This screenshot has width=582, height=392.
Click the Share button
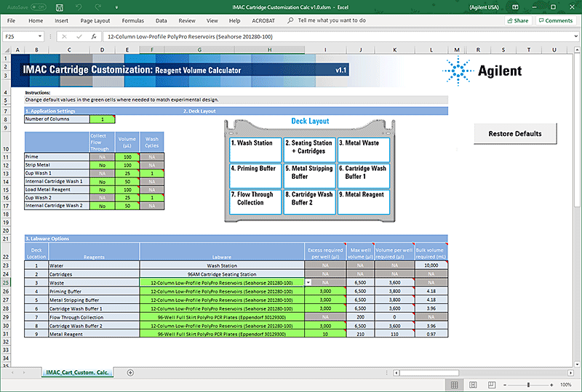pyautogui.click(x=517, y=21)
